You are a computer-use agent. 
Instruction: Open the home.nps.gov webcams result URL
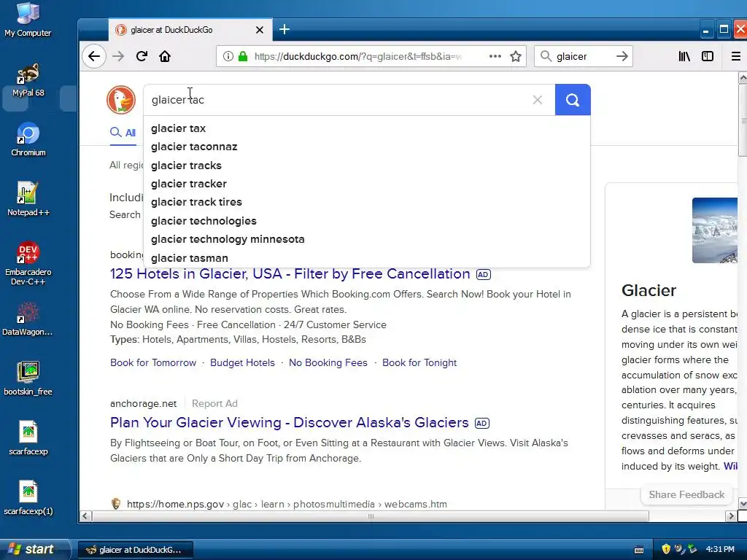(x=287, y=504)
